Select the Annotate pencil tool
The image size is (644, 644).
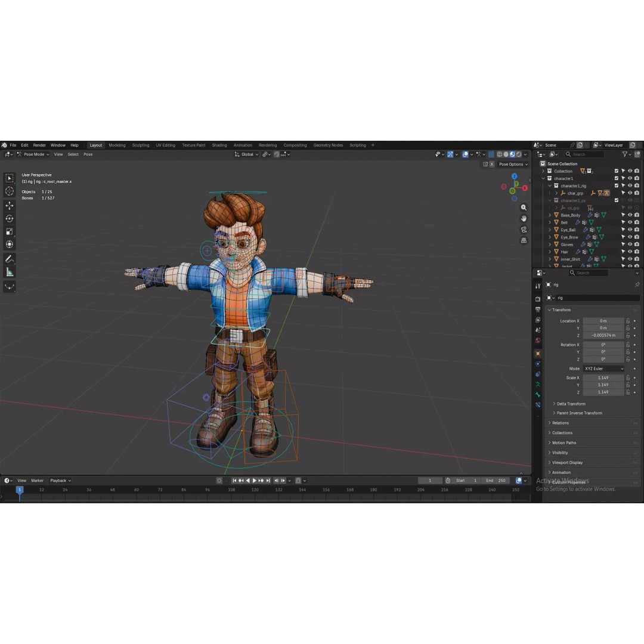point(10,259)
